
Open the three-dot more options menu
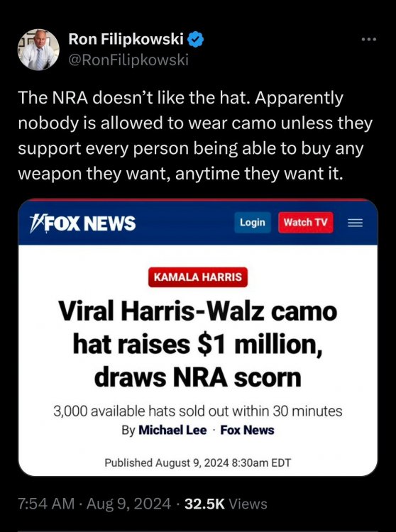(x=369, y=40)
